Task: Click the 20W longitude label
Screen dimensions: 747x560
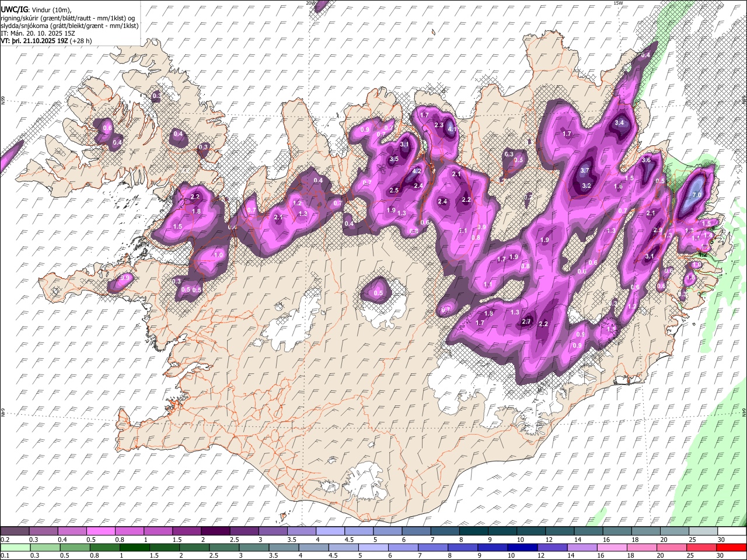Action: pos(310,3)
